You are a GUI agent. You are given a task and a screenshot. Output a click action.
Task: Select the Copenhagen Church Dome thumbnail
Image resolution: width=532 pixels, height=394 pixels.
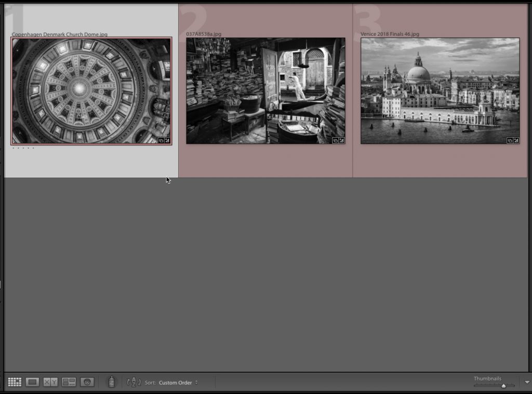pyautogui.click(x=91, y=91)
